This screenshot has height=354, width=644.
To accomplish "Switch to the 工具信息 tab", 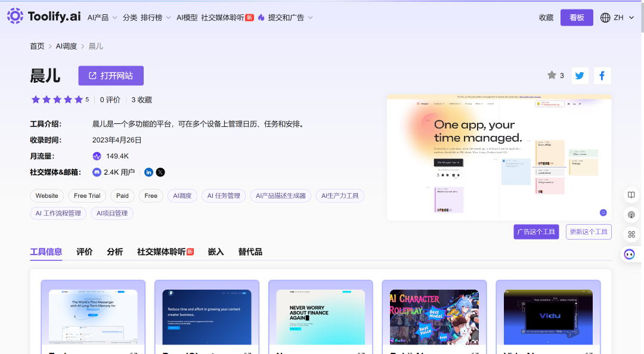I will [x=46, y=251].
